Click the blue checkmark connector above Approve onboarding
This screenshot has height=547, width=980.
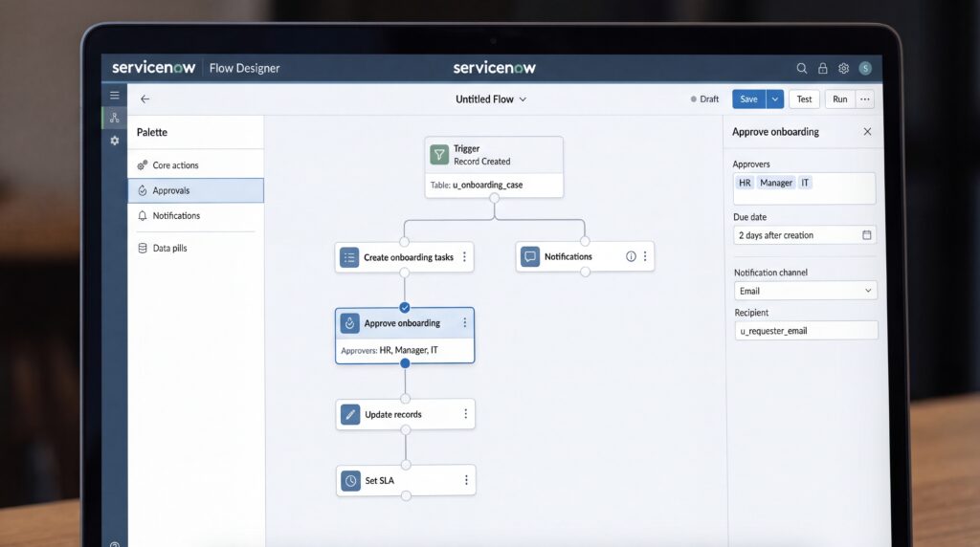tap(405, 307)
